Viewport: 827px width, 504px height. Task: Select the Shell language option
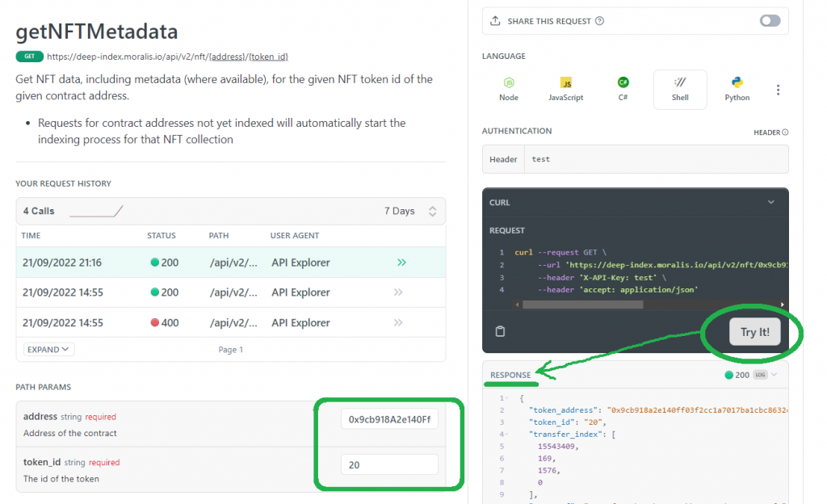pyautogui.click(x=680, y=90)
